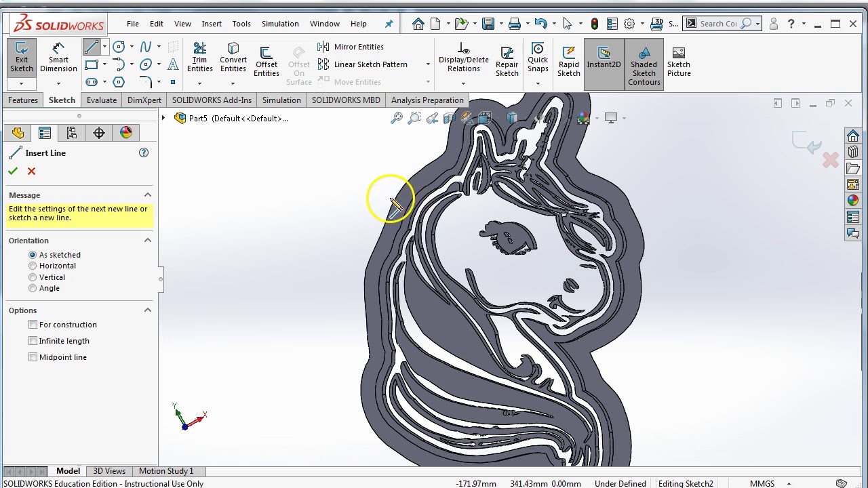Collapse the Orientation section
The height and width of the screenshot is (488, 868).
point(147,241)
